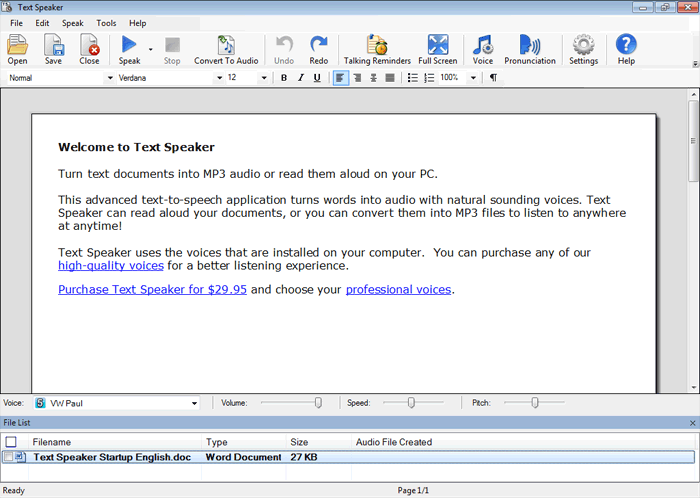Screen dimensions: 700x498
Task: Open the Talking Reminders tool
Action: 377,48
